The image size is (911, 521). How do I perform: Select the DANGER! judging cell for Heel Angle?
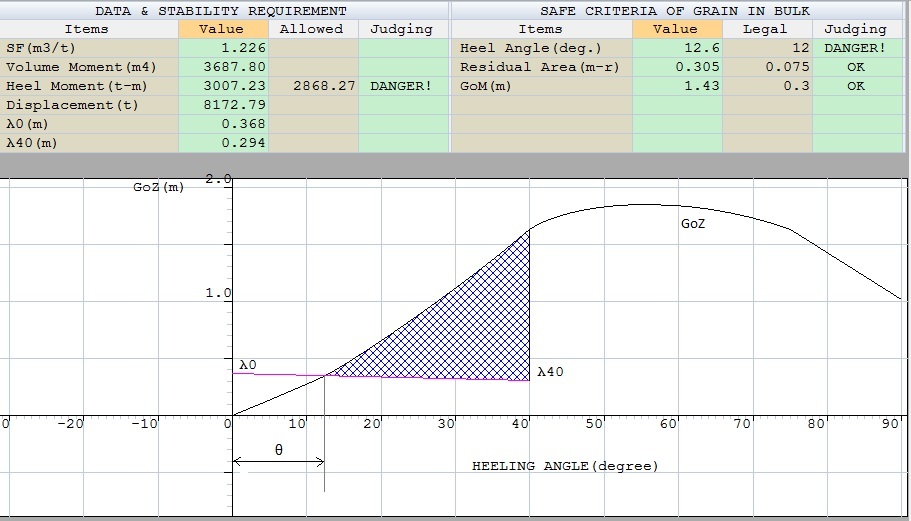coord(855,48)
